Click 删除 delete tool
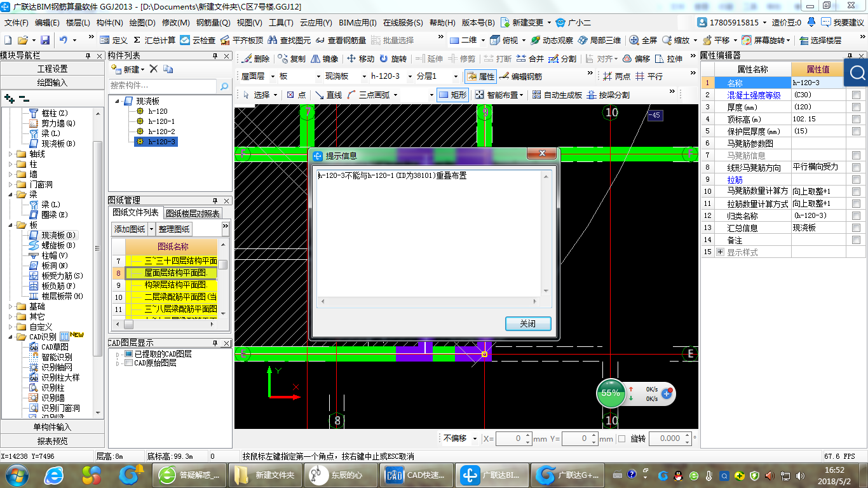Screen dimensions: 868x488 coord(255,58)
